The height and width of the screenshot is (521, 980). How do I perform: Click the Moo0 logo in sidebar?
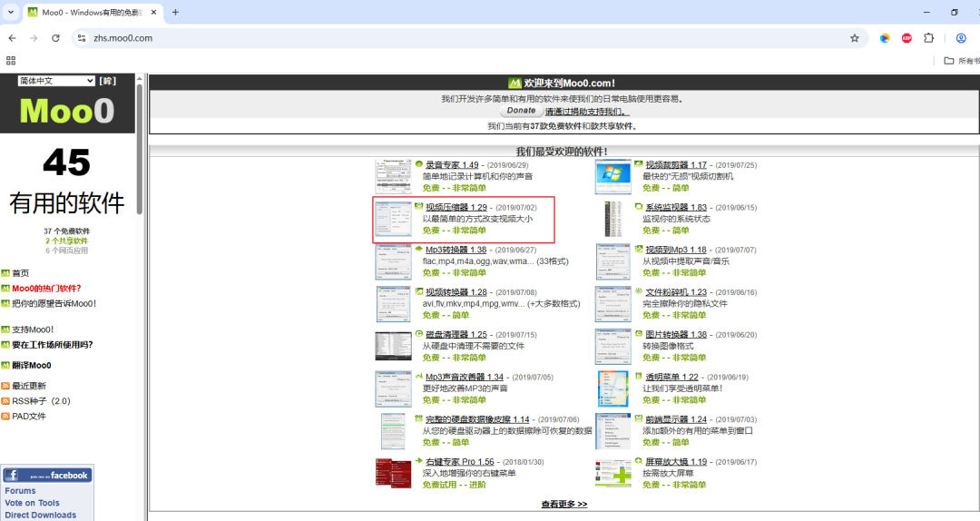67,111
